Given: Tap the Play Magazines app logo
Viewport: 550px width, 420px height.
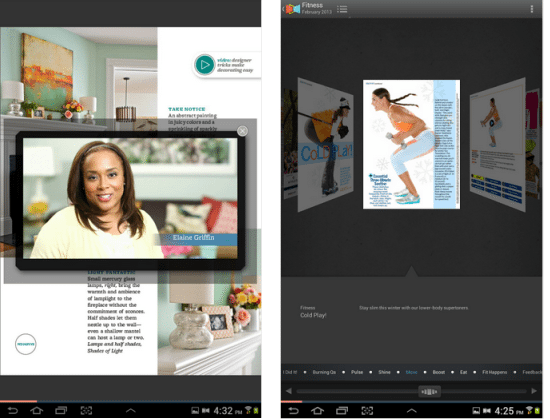Looking at the screenshot, I should [x=293, y=9].
